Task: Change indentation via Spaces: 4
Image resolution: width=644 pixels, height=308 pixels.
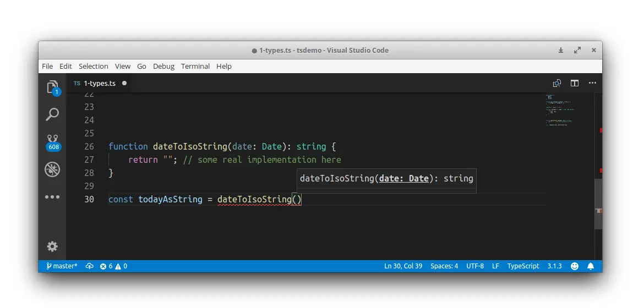Action: pos(444,266)
